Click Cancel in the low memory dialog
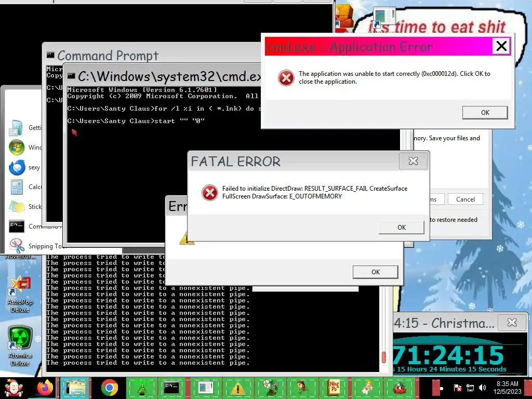The width and height of the screenshot is (532, 399). pyautogui.click(x=465, y=199)
